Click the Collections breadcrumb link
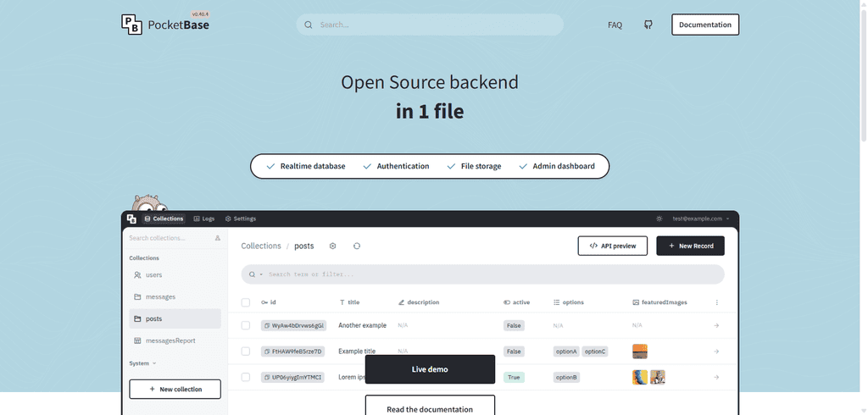This screenshot has width=868, height=415. [x=261, y=246]
